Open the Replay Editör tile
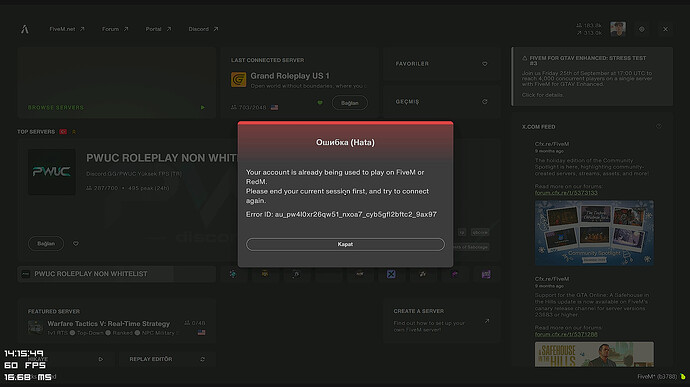 pyautogui.click(x=167, y=359)
